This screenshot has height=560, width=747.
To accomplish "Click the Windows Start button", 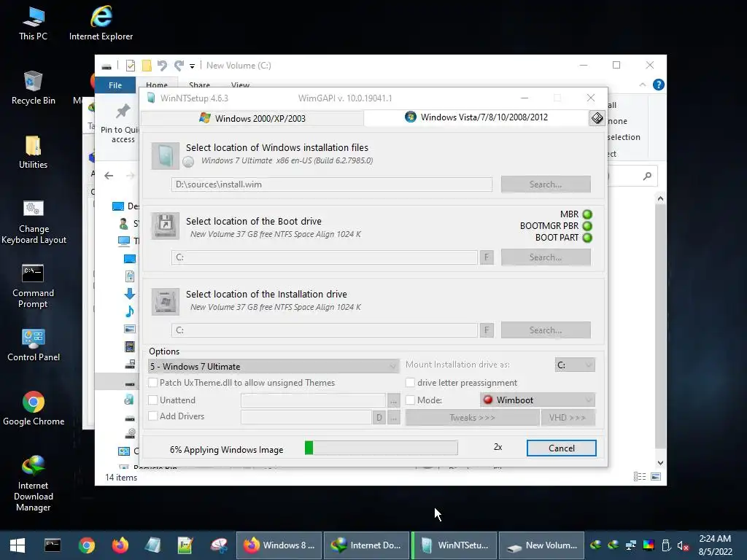I will click(18, 545).
